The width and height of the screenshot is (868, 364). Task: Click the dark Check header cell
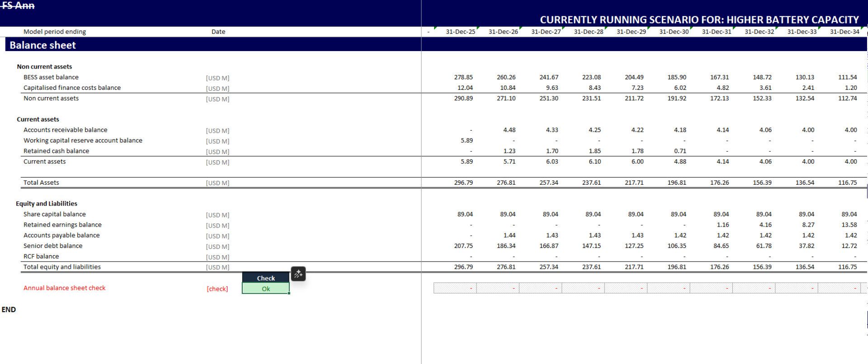pos(266,278)
